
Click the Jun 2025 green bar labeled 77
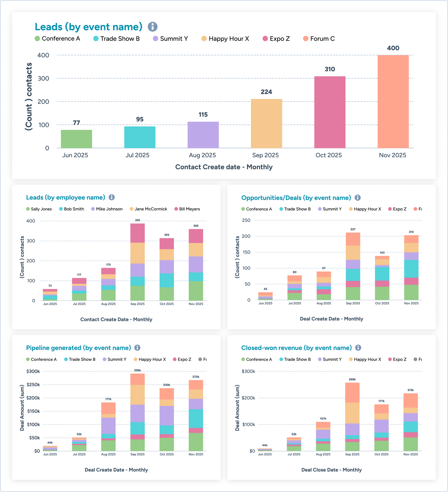point(76,139)
